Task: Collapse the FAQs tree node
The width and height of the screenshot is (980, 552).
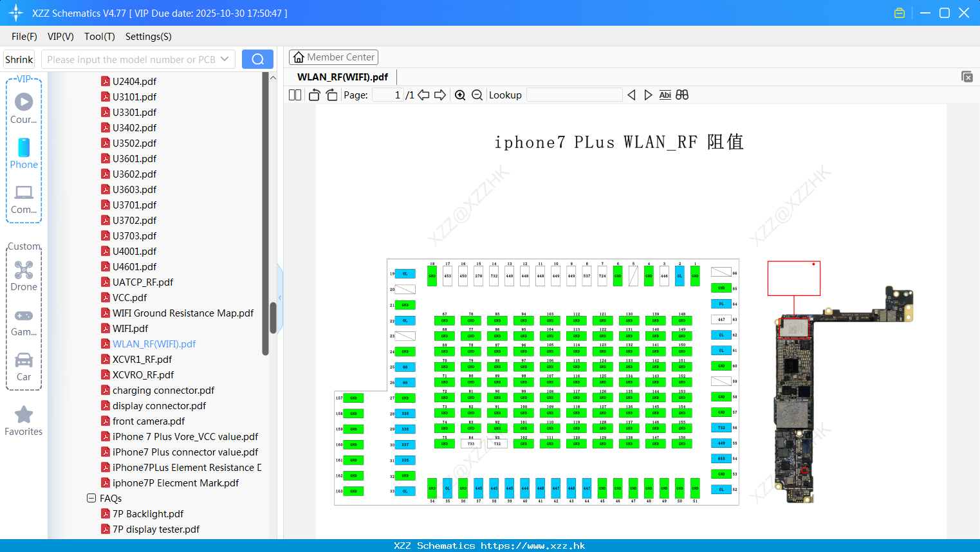Action: pos(91,498)
